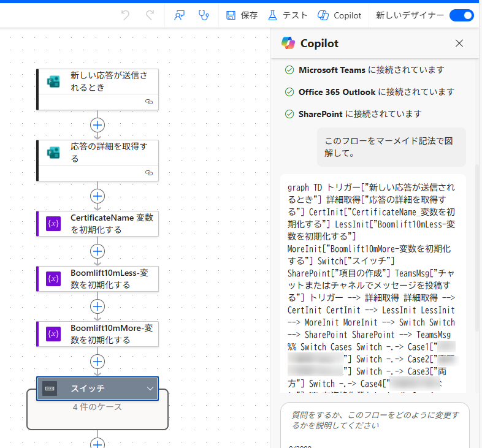Image resolution: width=482 pixels, height=448 pixels.
Task: Click the user message このフローをマーメイド記法で図解して
Action: pyautogui.click(x=391, y=147)
